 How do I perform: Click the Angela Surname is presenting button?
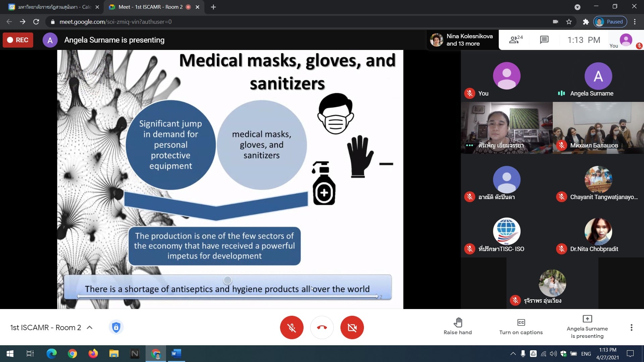587,327
